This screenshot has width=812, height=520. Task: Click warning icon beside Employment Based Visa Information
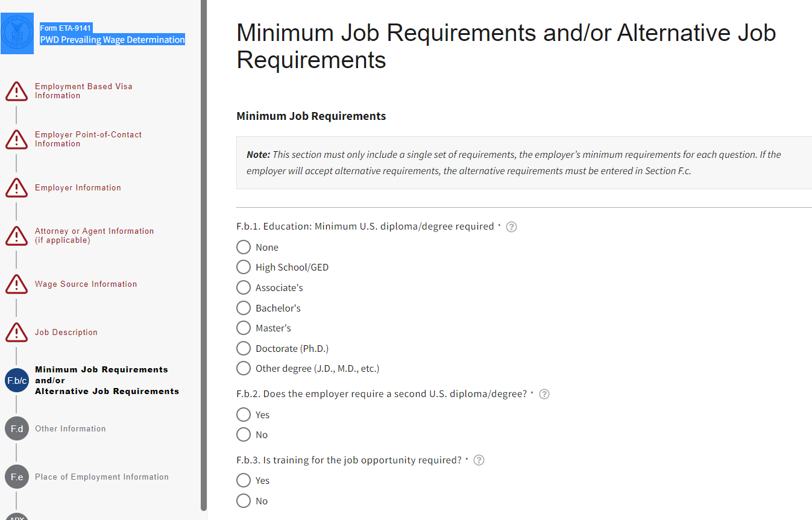click(x=16, y=92)
